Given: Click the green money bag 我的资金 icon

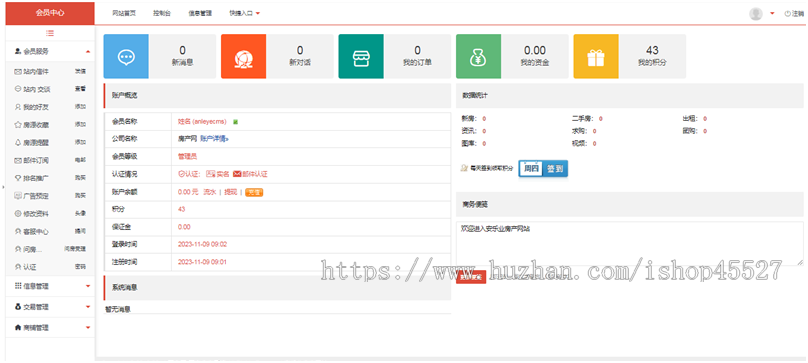Looking at the screenshot, I should click(x=478, y=56).
